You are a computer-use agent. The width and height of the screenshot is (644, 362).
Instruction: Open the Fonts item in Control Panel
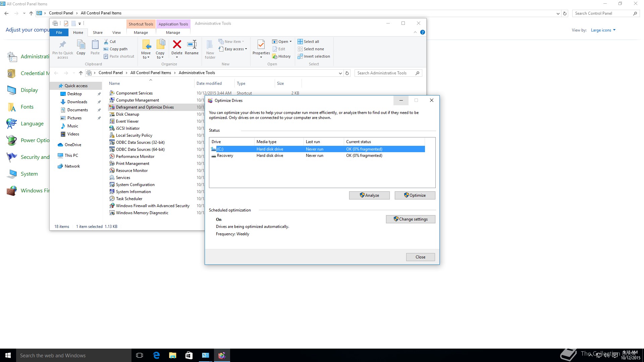(x=20, y=107)
